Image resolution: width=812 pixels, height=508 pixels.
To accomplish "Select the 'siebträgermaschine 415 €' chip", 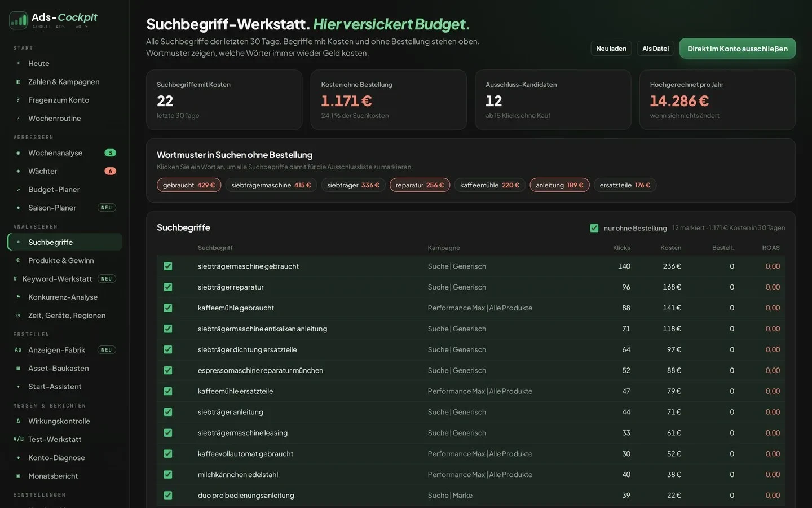I will 271,185.
